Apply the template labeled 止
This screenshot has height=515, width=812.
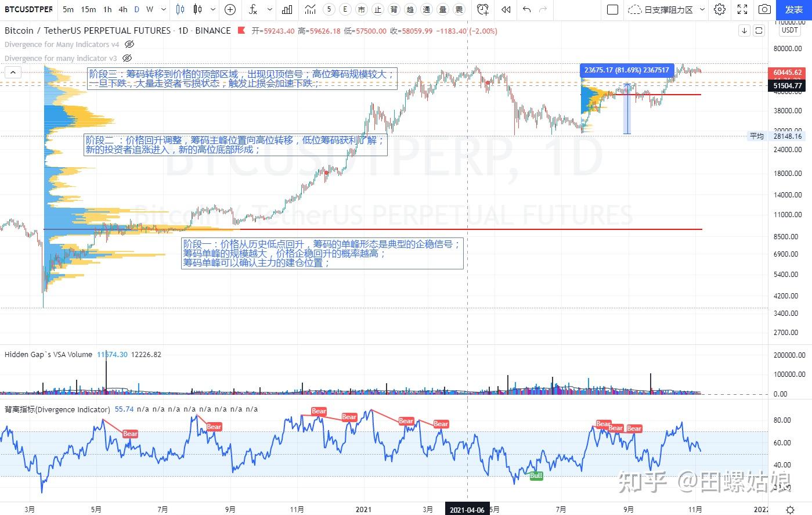pos(378,9)
